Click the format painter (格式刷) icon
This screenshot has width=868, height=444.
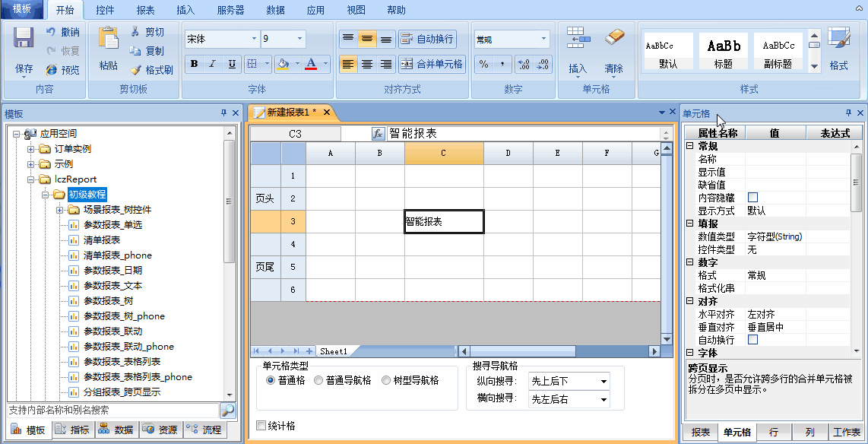coord(151,70)
